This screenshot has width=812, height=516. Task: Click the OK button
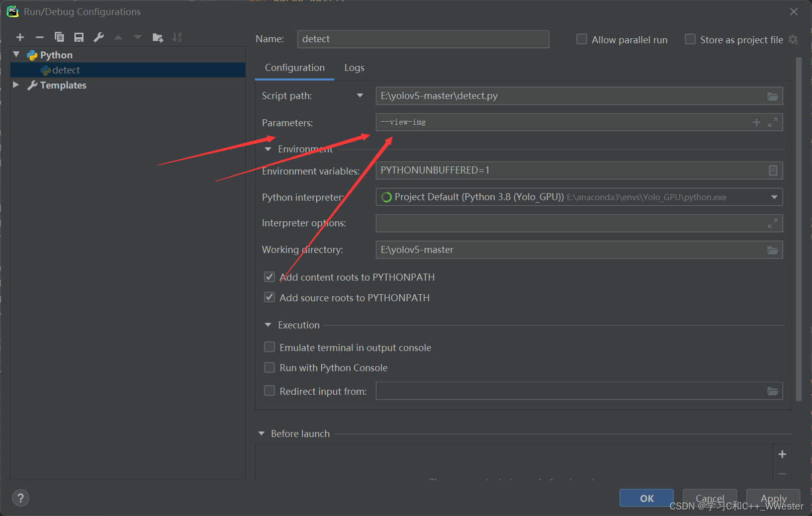coord(647,498)
